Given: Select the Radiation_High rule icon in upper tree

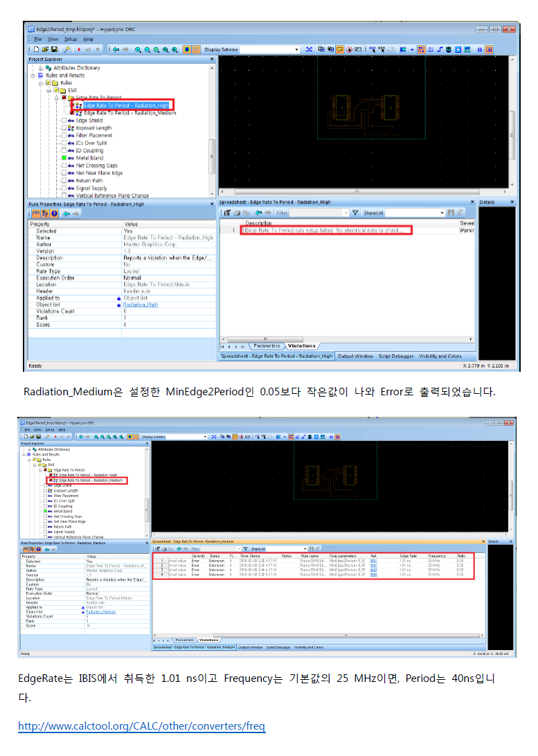Looking at the screenshot, I should [x=79, y=105].
